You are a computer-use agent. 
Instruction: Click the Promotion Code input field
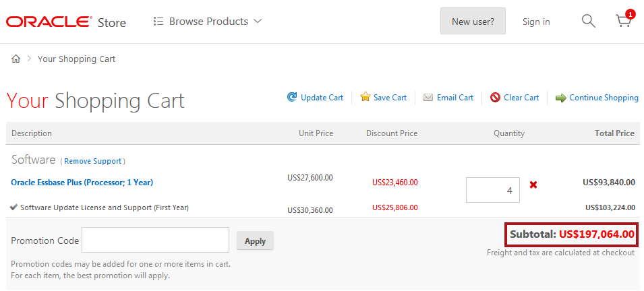(155, 240)
